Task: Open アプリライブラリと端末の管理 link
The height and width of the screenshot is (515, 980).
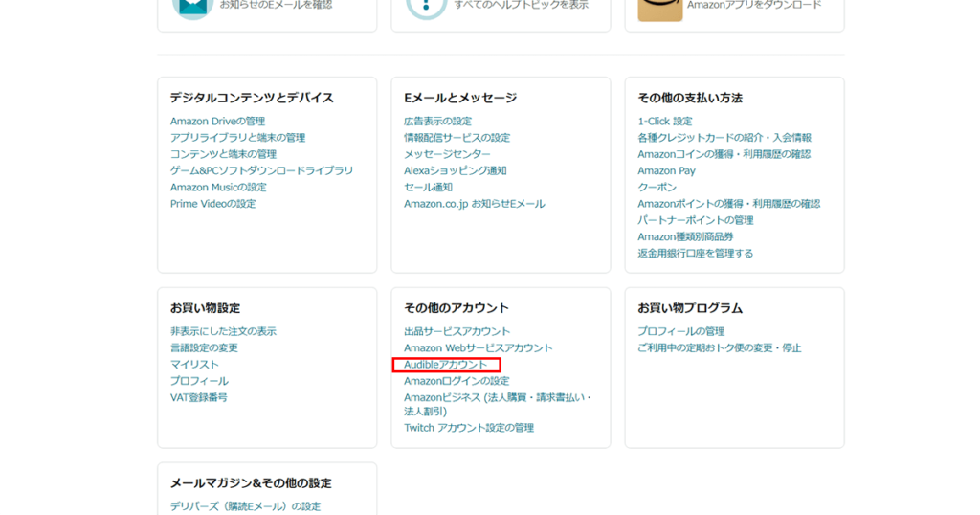Action: point(237,138)
